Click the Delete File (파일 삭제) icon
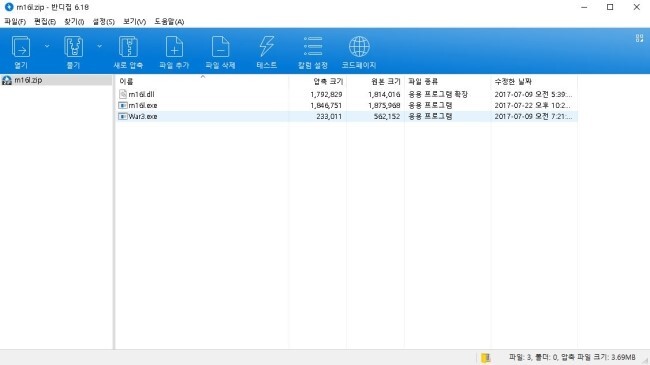The image size is (650, 365). (220, 47)
